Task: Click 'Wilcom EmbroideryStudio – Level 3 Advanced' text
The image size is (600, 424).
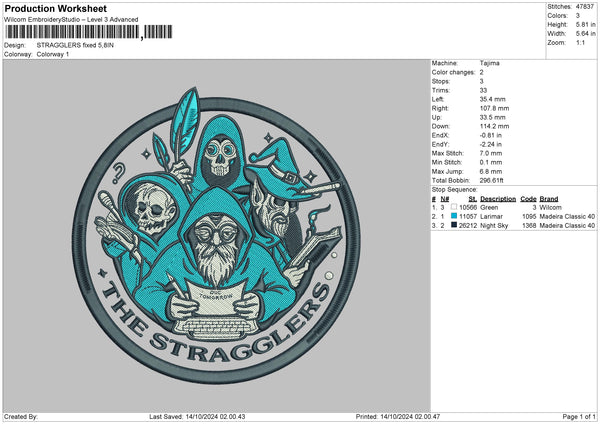Action: tap(71, 20)
